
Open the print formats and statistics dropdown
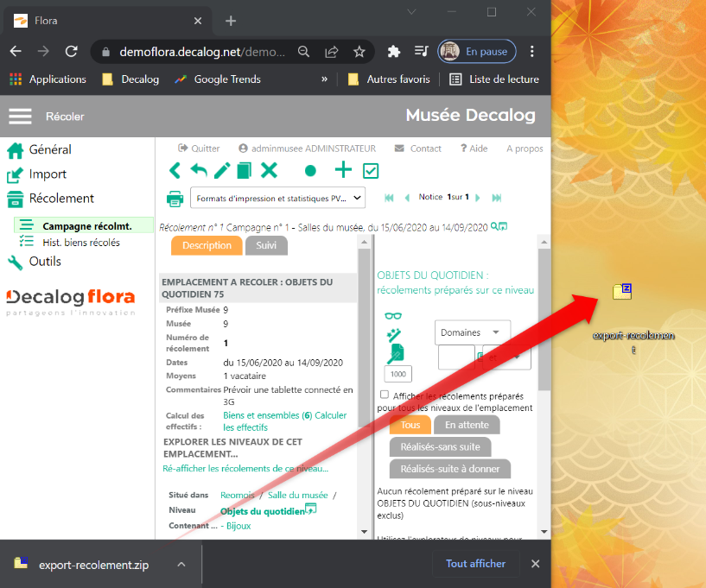coord(277,198)
